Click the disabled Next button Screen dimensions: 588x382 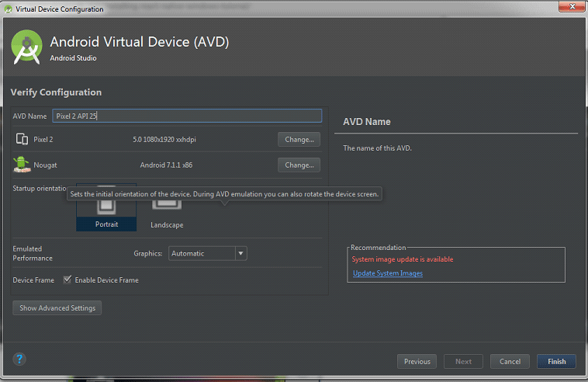[463, 361]
